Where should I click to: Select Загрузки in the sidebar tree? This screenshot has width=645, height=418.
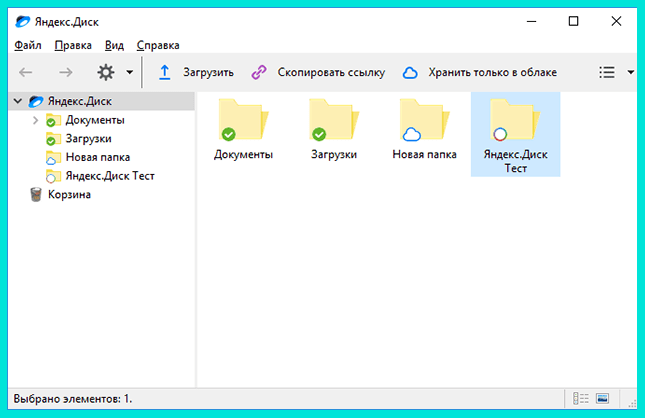(88, 139)
